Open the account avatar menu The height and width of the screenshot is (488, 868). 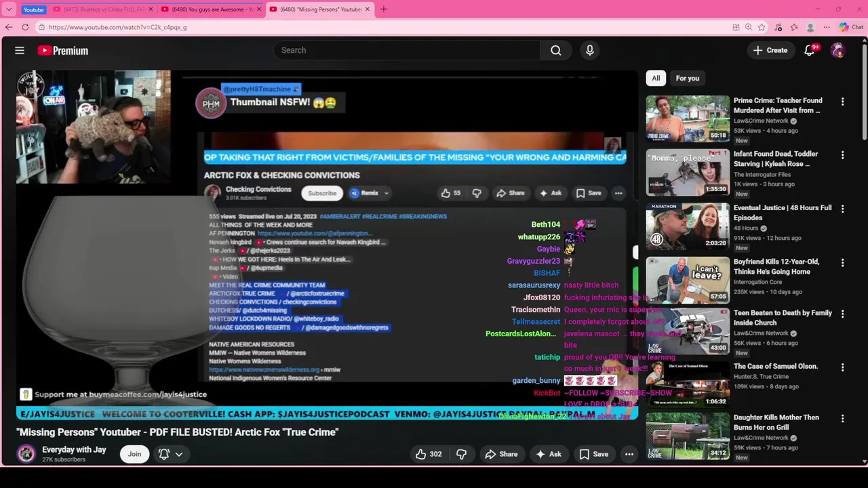point(838,50)
